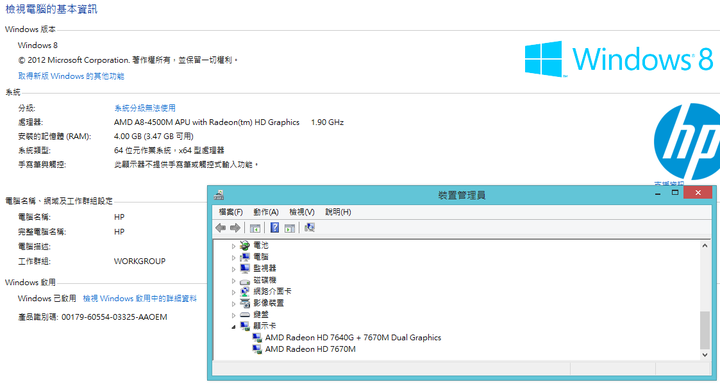Expand the 磁碟機 tree node
The image size is (720, 389).
coord(233,281)
